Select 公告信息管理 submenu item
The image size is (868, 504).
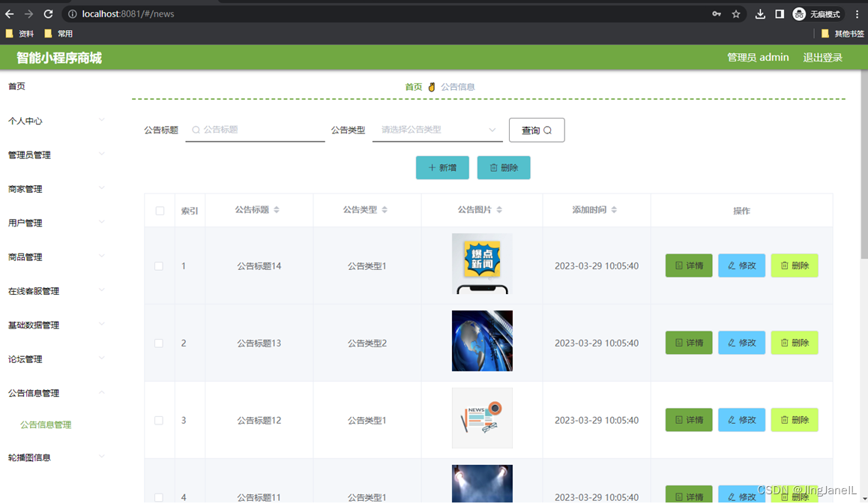[x=46, y=424]
